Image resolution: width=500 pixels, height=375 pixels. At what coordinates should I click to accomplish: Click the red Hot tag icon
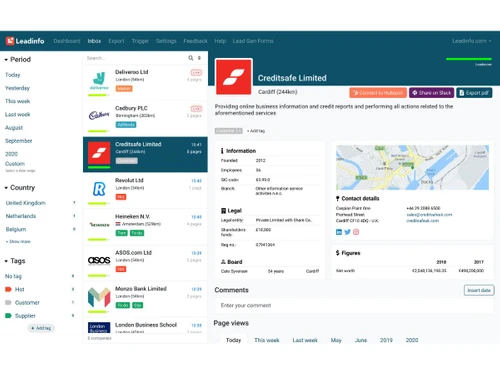(8, 289)
